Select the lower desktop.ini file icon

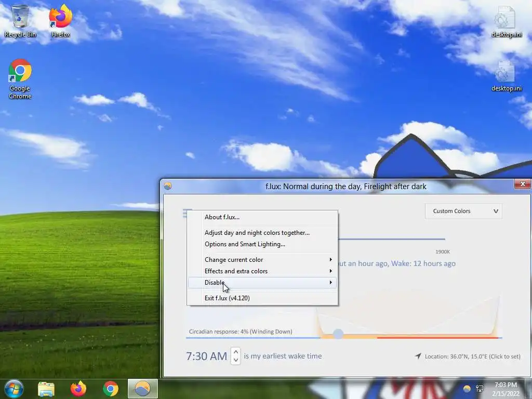[506, 76]
